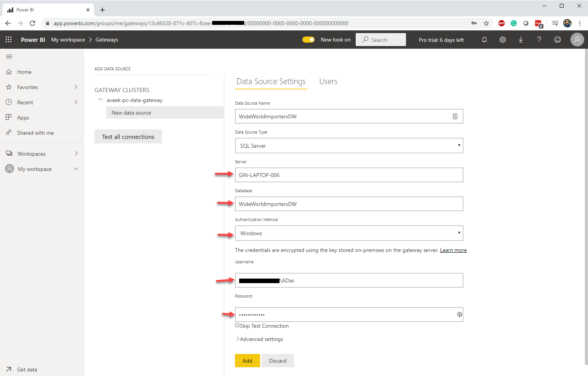Switch to the Users tab

328,81
